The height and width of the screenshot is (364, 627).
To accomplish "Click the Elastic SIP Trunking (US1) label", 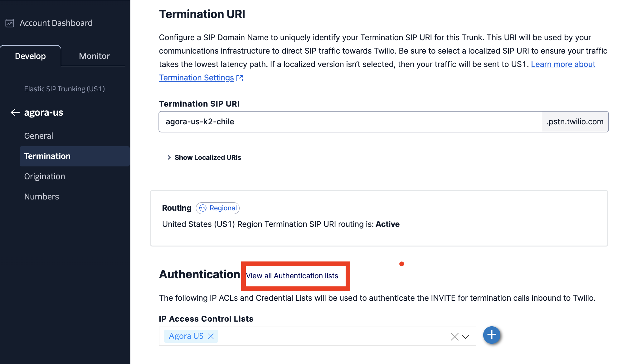I will (x=64, y=89).
